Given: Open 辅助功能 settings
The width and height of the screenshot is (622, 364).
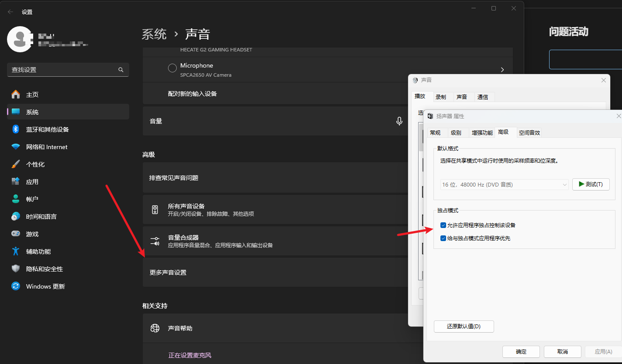Looking at the screenshot, I should click(68, 252).
